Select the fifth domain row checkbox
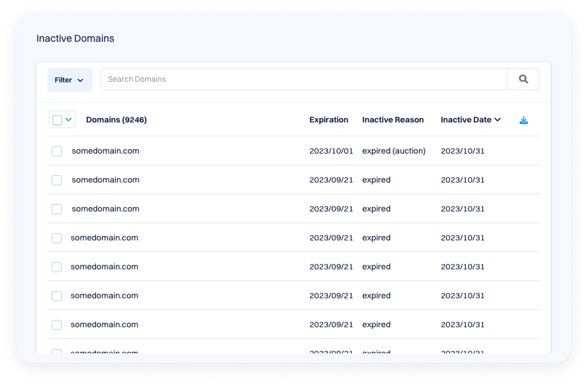 pos(57,267)
